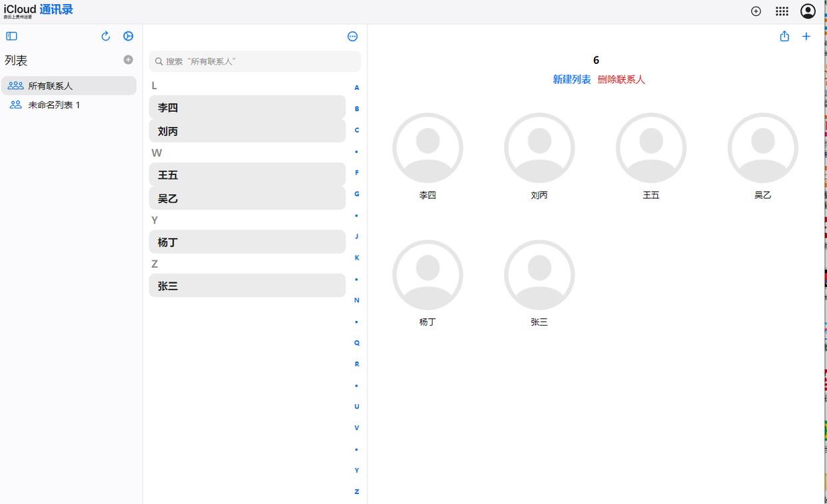Select 吴乙 in the contact list
Image resolution: width=827 pixels, height=504 pixels.
(247, 198)
